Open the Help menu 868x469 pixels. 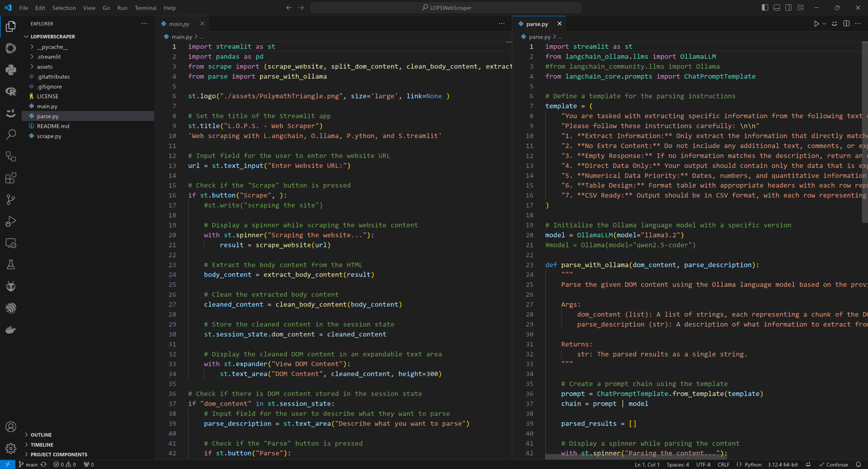click(x=170, y=8)
